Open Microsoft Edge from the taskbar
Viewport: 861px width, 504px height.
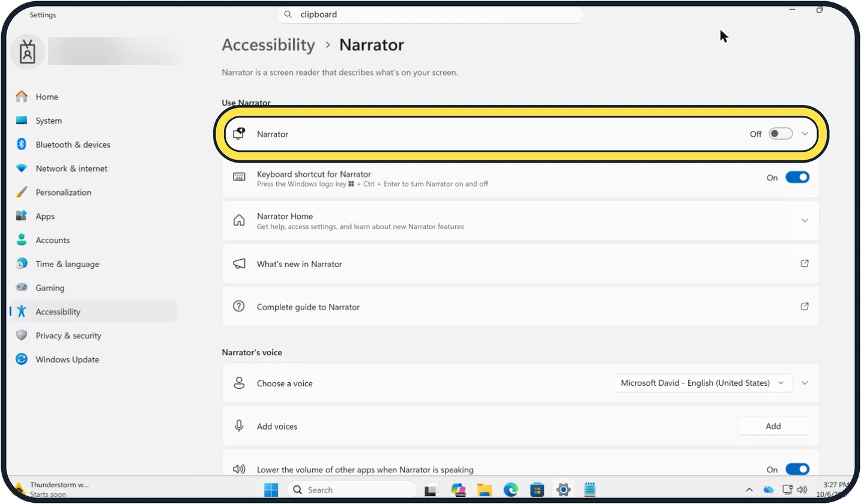tap(510, 490)
